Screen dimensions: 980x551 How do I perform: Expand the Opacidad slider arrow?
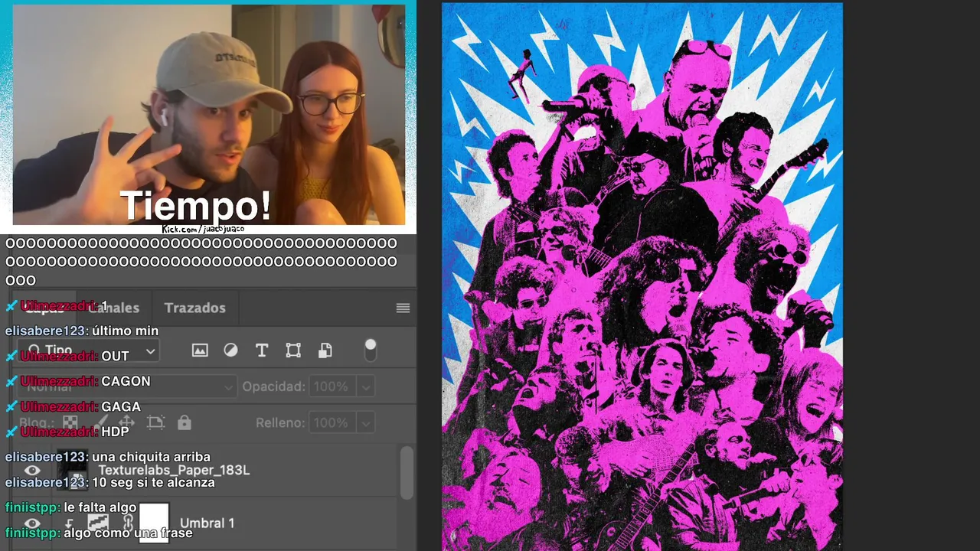point(366,386)
